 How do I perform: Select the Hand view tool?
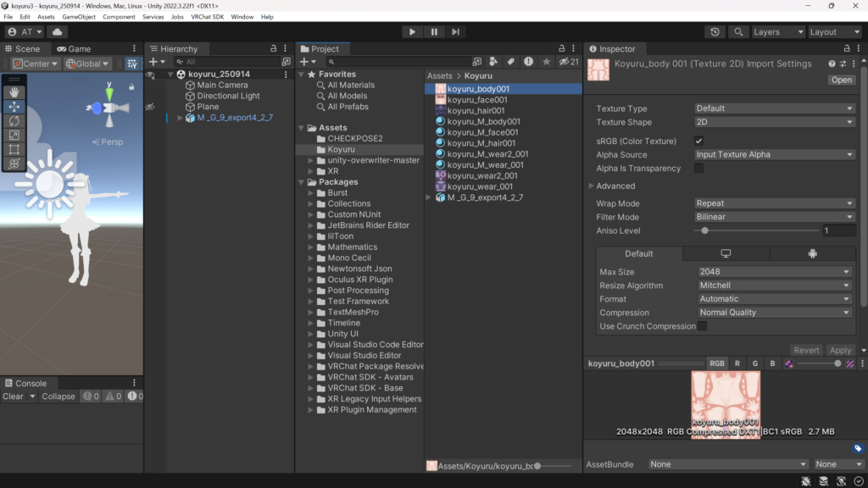click(x=14, y=92)
